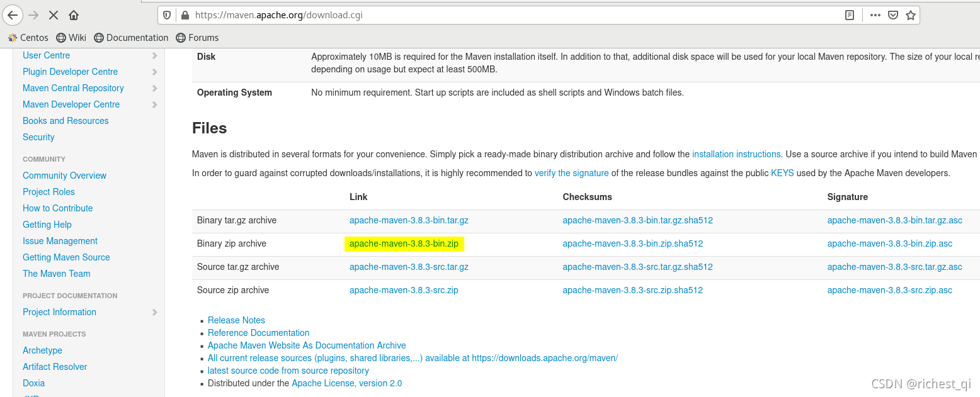Open Security sidebar link
This screenshot has width=980, height=397.
pos(38,137)
